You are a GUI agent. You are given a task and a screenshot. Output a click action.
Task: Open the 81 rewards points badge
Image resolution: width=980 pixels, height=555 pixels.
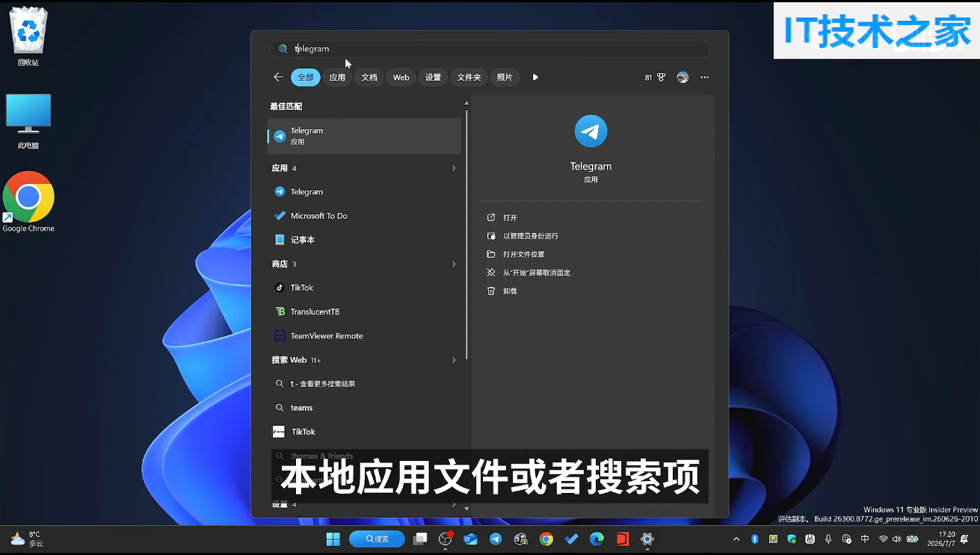coord(655,77)
